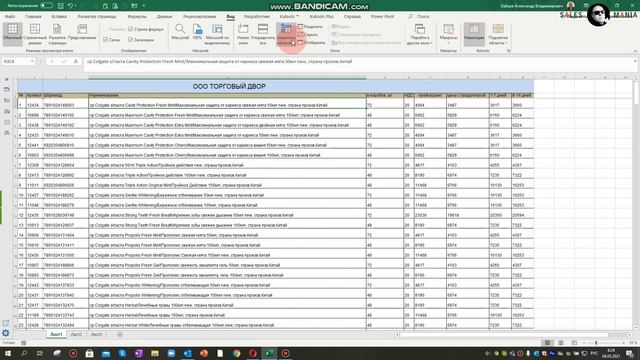Screen dimensions: 640x360
Task: Select the Лист2 sheet tab
Action: (76, 334)
